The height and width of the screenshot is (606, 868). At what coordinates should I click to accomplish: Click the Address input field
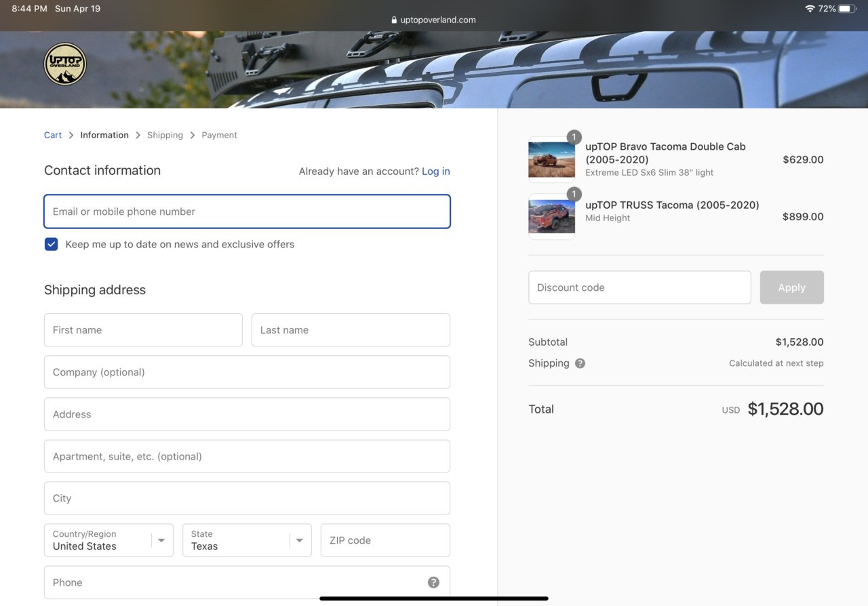click(247, 414)
